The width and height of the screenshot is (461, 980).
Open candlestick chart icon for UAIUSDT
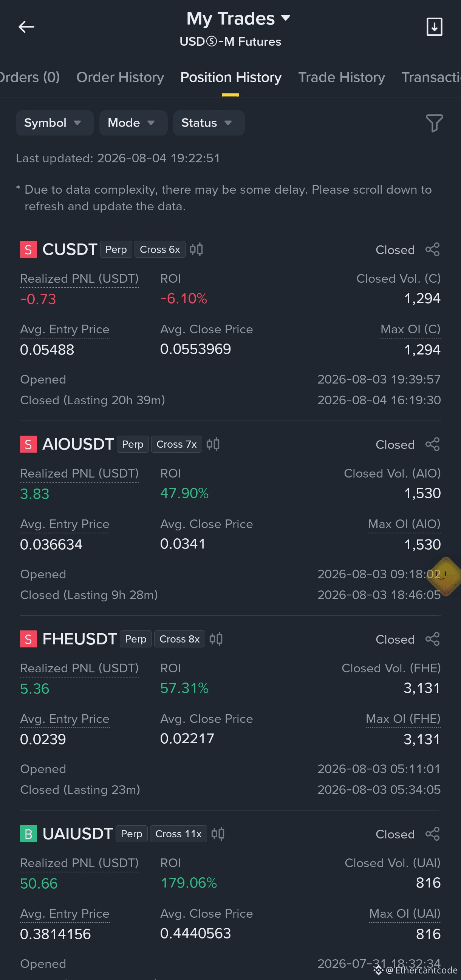[x=218, y=834]
